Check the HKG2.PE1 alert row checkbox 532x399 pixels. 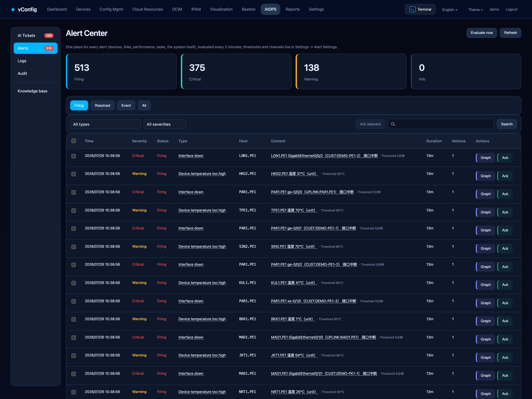pos(74,174)
